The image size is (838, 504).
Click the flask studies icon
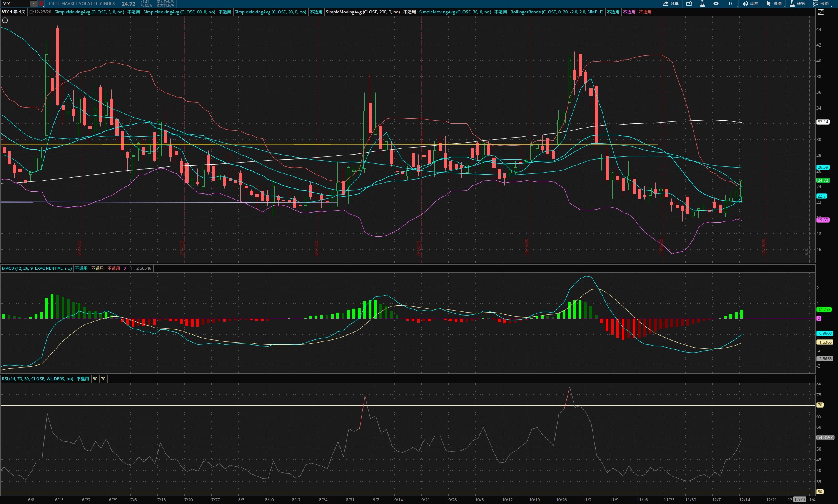coord(702,3)
